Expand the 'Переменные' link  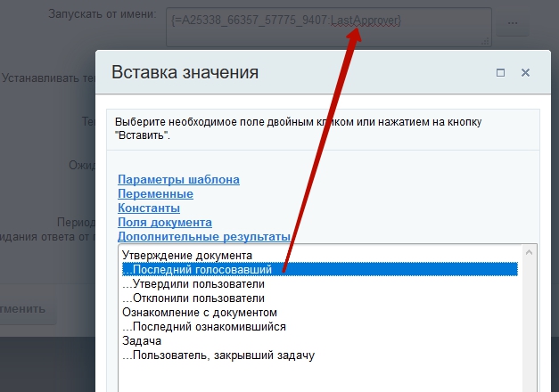pos(155,193)
